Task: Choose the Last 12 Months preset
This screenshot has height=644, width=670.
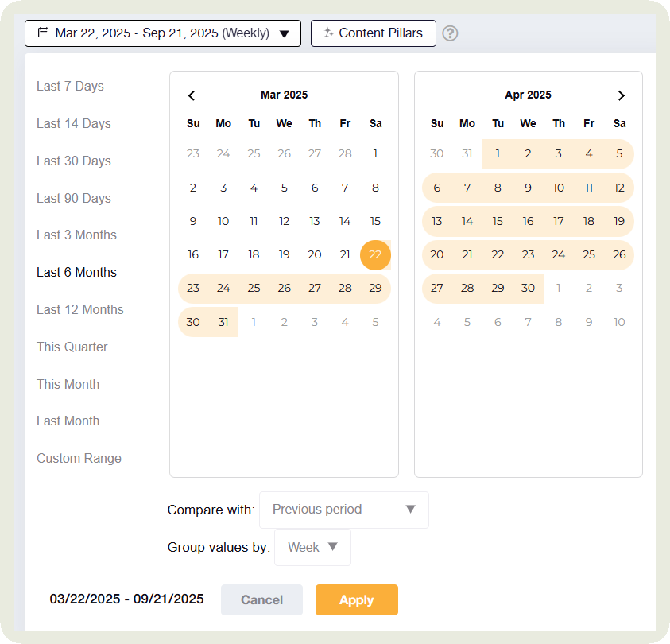Action: pyautogui.click(x=79, y=309)
